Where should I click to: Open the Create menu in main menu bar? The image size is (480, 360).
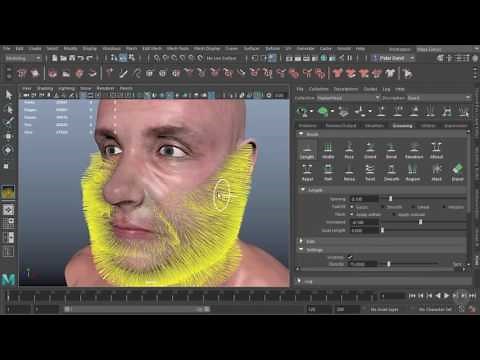click(35, 49)
